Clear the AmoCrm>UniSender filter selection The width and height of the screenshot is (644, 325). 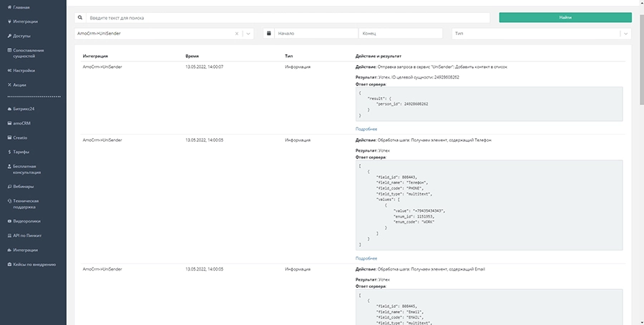coord(238,33)
